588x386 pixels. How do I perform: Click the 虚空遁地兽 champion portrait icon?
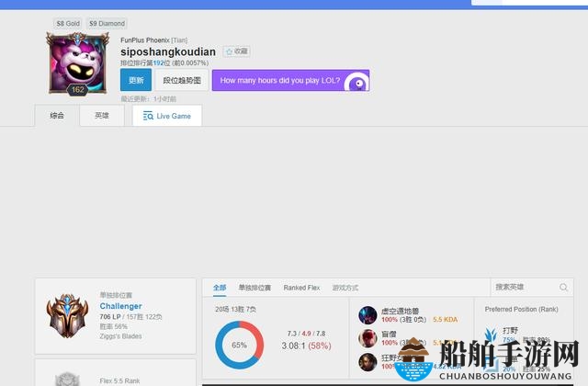pyautogui.click(x=367, y=315)
